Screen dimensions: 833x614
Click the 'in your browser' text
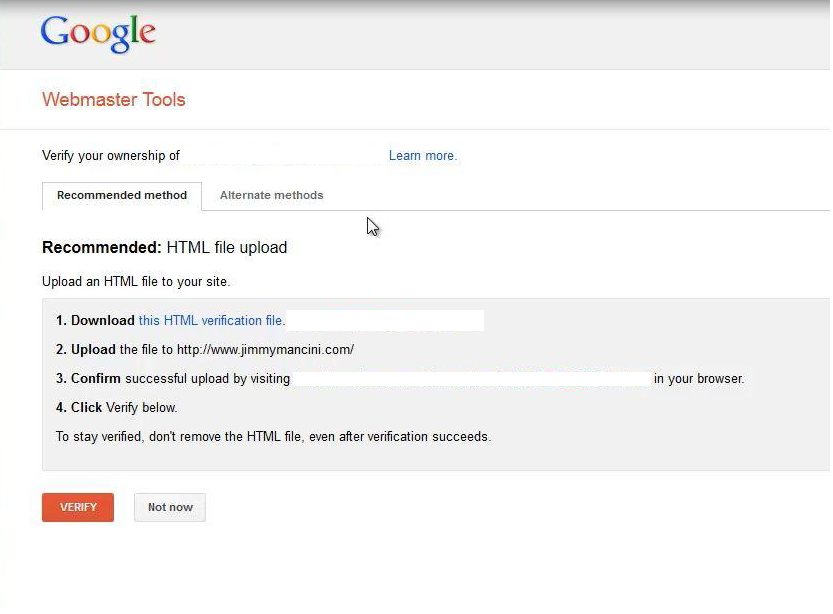click(x=699, y=379)
